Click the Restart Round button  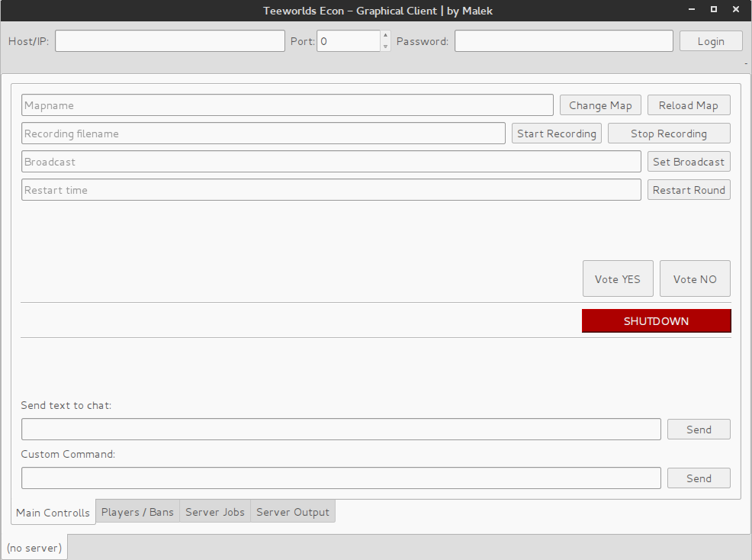click(689, 190)
